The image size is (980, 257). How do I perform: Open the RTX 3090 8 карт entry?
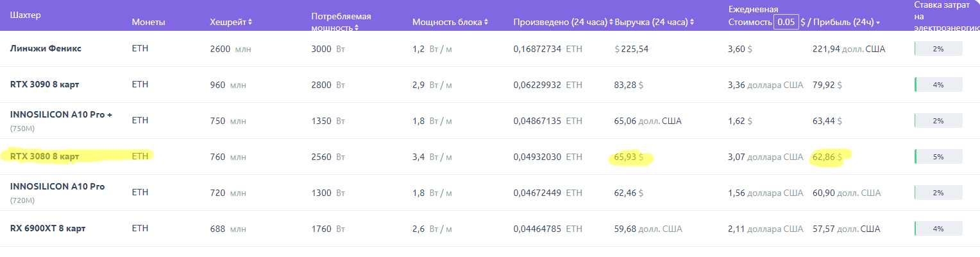pyautogui.click(x=44, y=84)
